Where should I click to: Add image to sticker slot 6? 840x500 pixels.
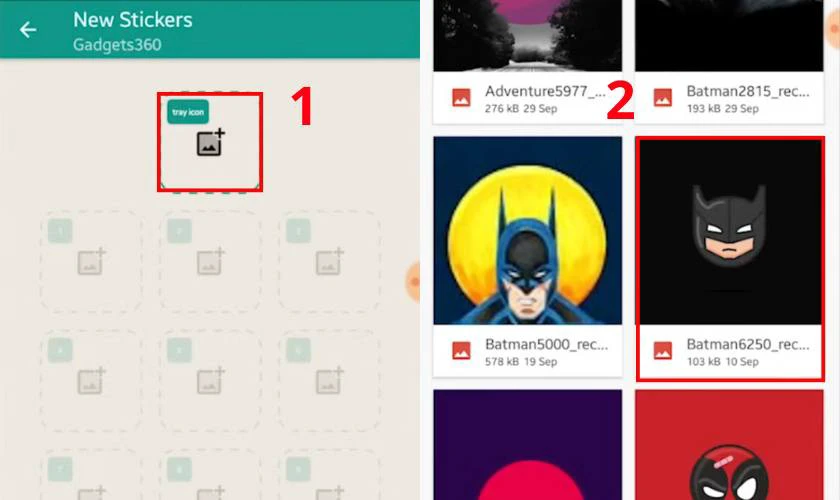(x=329, y=380)
